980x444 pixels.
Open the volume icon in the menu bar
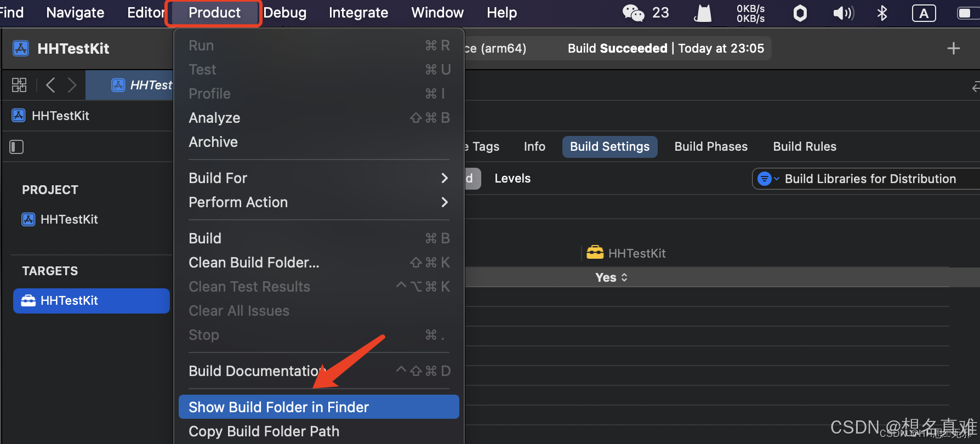pyautogui.click(x=842, y=13)
